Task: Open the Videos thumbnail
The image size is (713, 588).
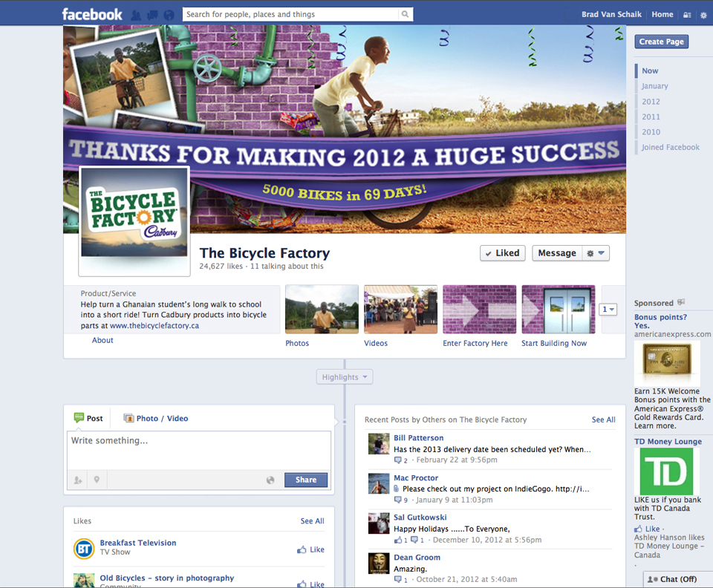Action: point(400,310)
